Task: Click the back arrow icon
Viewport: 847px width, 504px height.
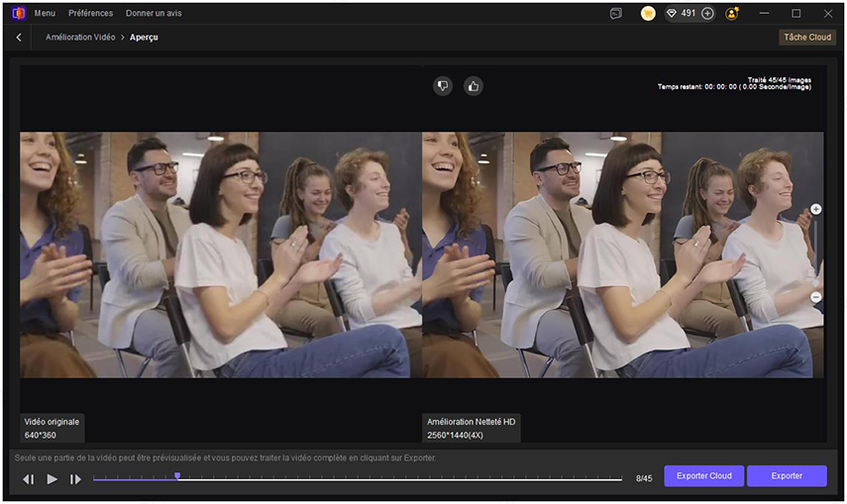Action: 19,38
